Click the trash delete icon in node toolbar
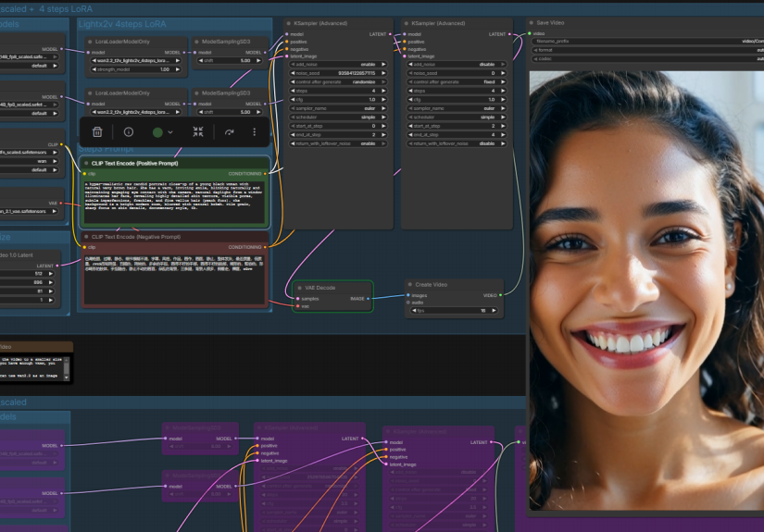 [x=97, y=132]
